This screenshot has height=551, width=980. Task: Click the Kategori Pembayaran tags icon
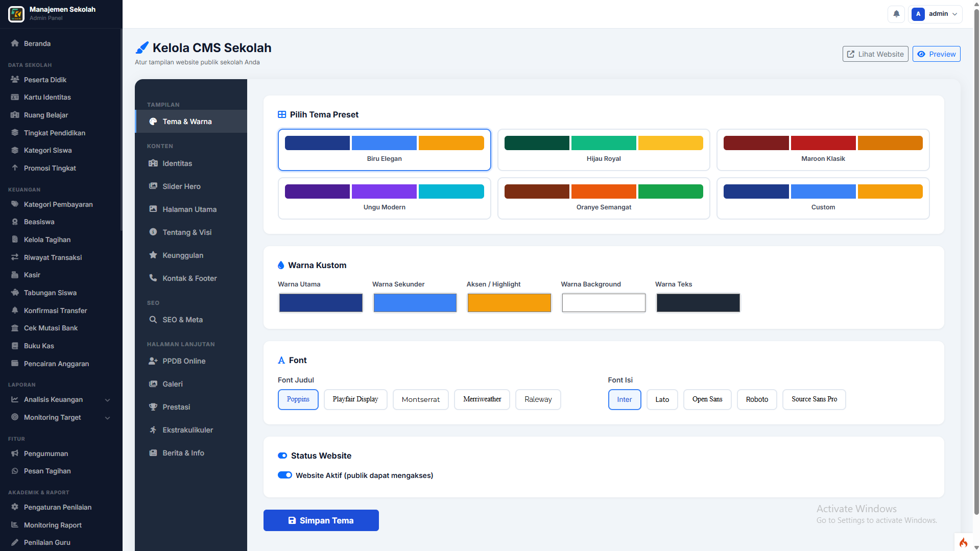(15, 204)
